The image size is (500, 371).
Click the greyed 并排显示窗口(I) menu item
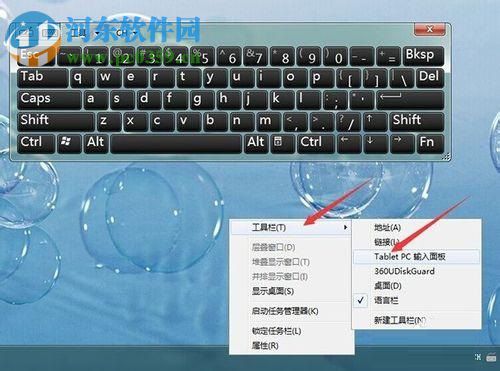[x=292, y=277]
